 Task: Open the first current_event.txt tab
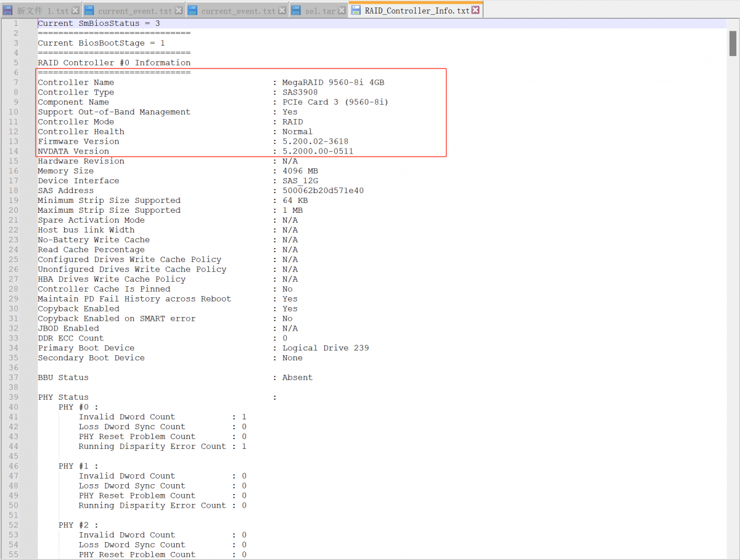tap(135, 11)
